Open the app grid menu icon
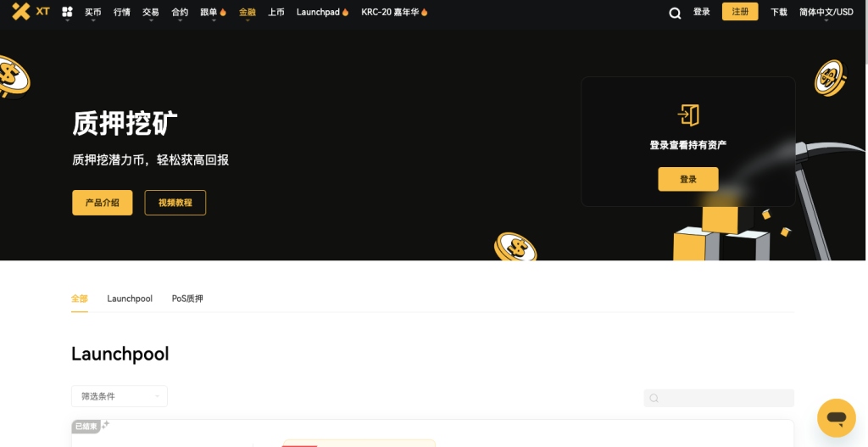This screenshot has height=447, width=868. 67,12
